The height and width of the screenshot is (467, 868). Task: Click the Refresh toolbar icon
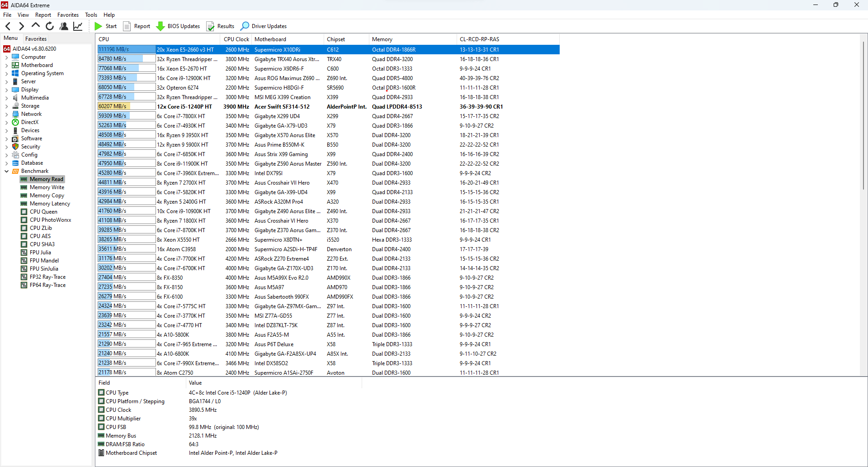[x=50, y=26]
